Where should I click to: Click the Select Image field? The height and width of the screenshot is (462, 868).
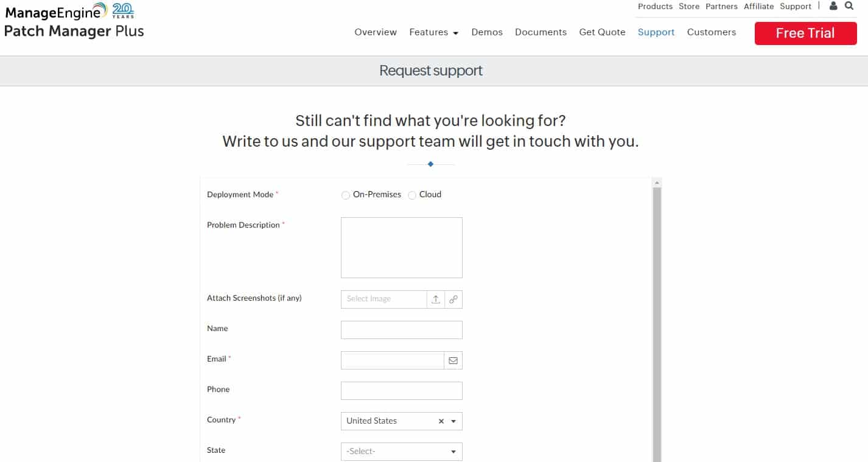click(x=383, y=299)
